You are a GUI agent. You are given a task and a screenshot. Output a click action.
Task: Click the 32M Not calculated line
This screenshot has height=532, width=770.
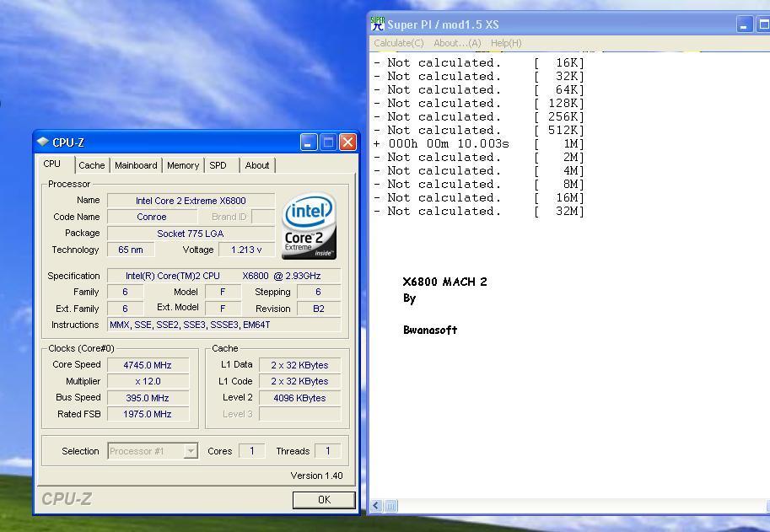coord(478,212)
